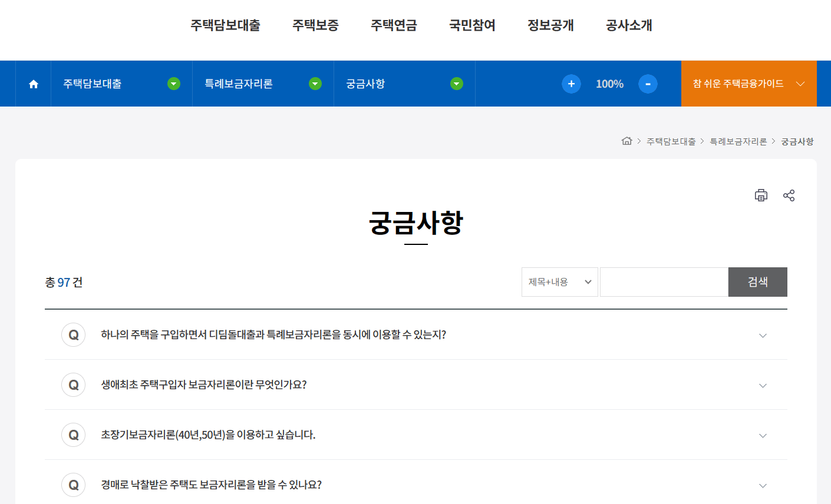The image size is (831, 504).
Task: Open the 궁금사항 dropdown arrow
Action: (456, 84)
